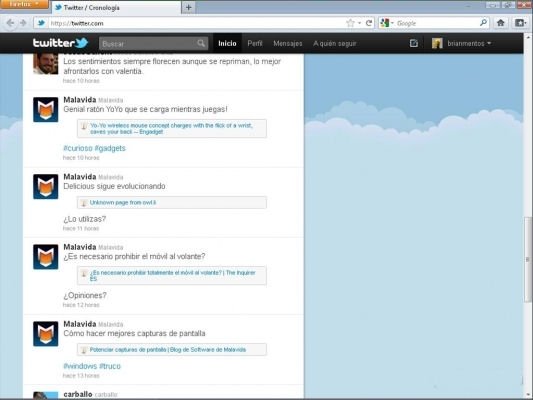Image resolution: width=533 pixels, height=400 pixels.
Task: Expand the bookmark star dropdown arrow
Action: (359, 23)
